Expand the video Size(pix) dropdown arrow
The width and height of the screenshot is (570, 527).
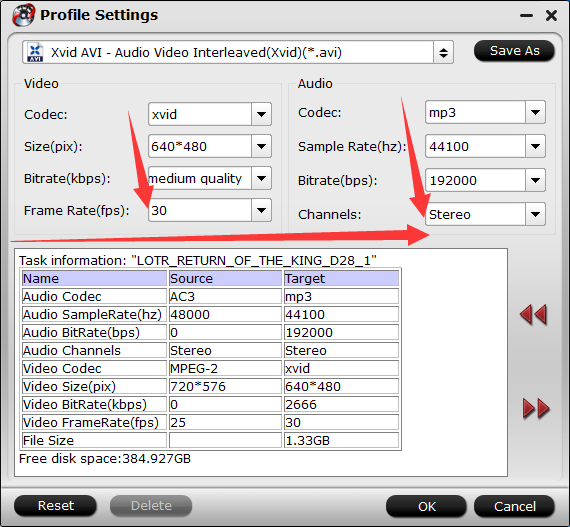coord(261,146)
